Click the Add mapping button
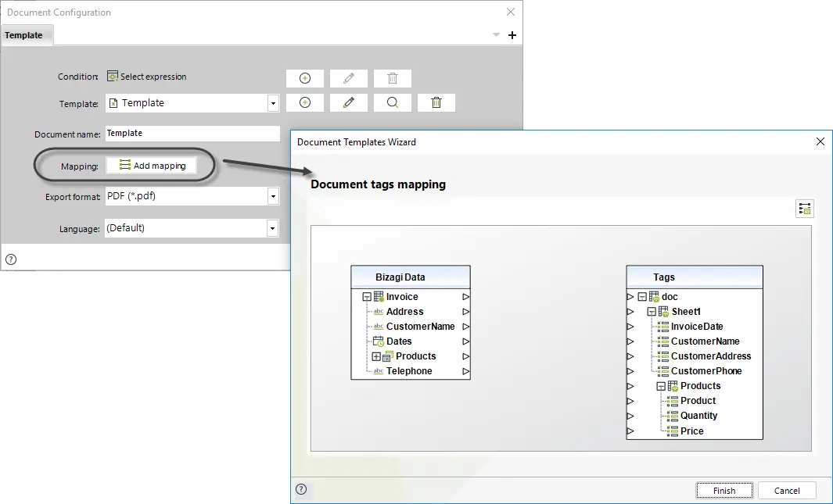 (152, 166)
